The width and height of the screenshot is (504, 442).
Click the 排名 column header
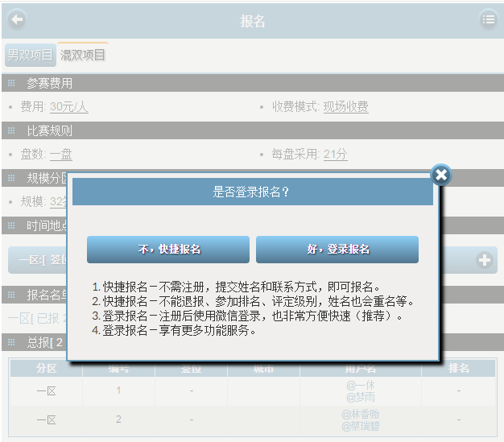[458, 368]
